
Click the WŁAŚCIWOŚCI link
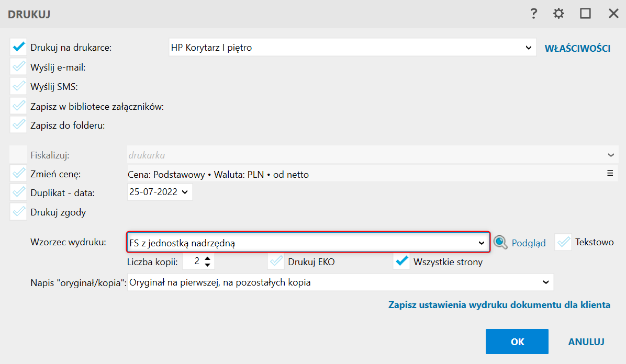[577, 48]
